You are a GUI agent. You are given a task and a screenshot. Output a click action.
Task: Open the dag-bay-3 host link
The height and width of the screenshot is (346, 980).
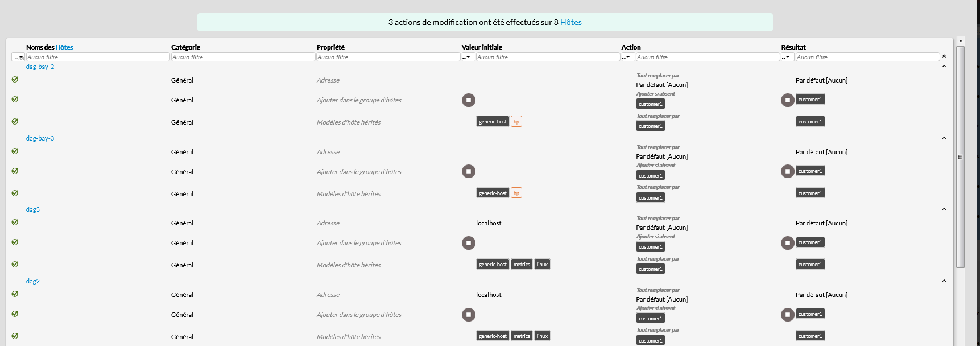coord(40,138)
